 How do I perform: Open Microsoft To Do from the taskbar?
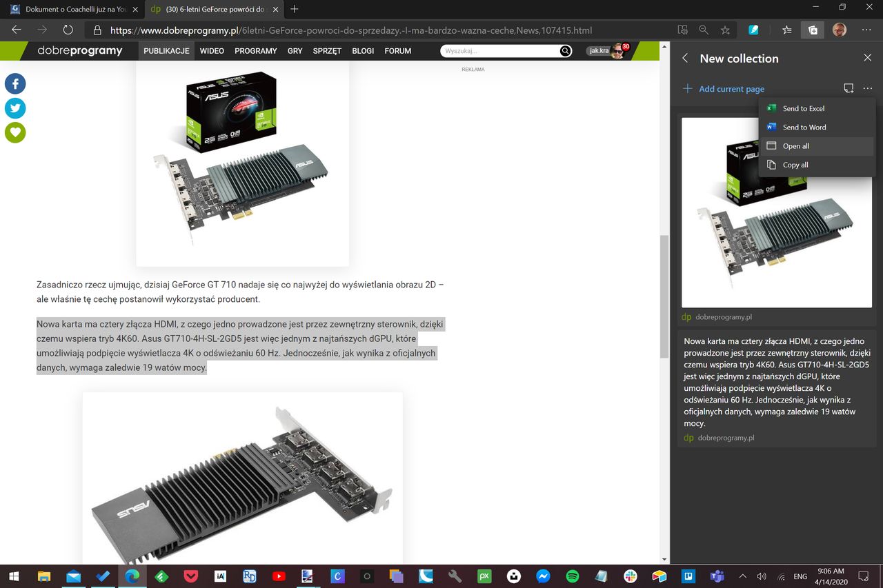[x=102, y=576]
